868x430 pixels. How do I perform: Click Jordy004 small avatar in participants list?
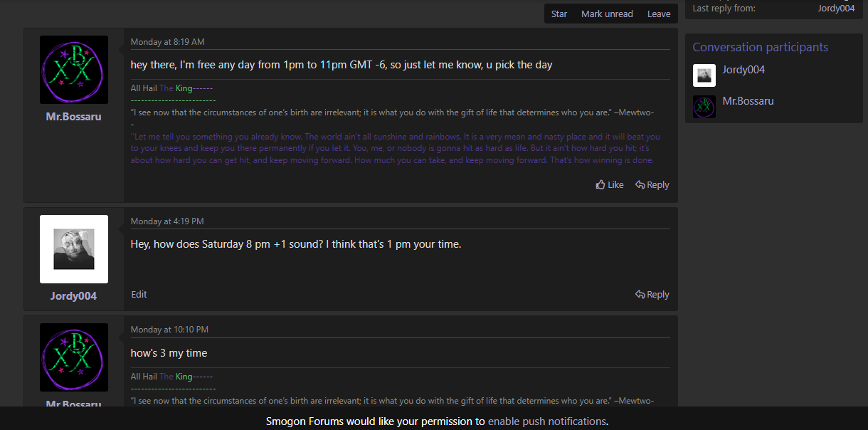click(x=704, y=75)
